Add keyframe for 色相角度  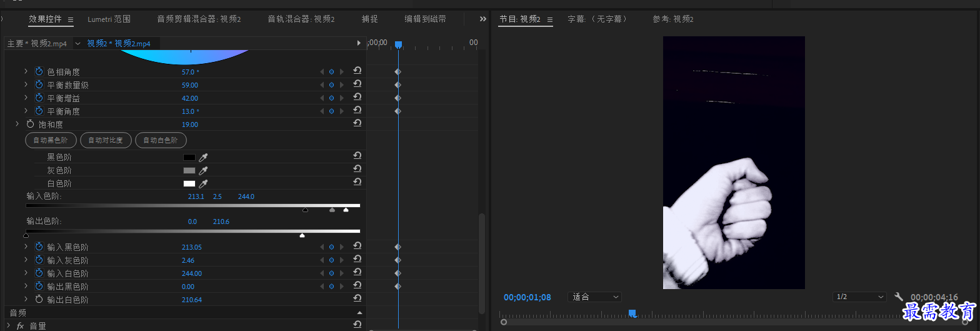click(331, 72)
